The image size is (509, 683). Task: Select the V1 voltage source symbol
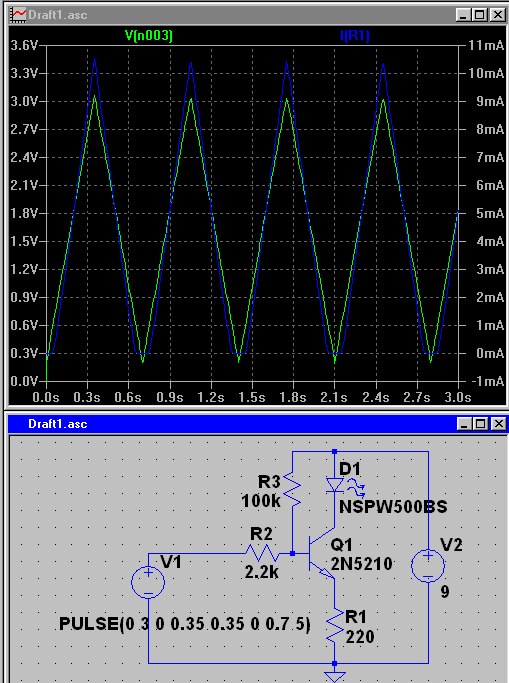click(x=148, y=582)
